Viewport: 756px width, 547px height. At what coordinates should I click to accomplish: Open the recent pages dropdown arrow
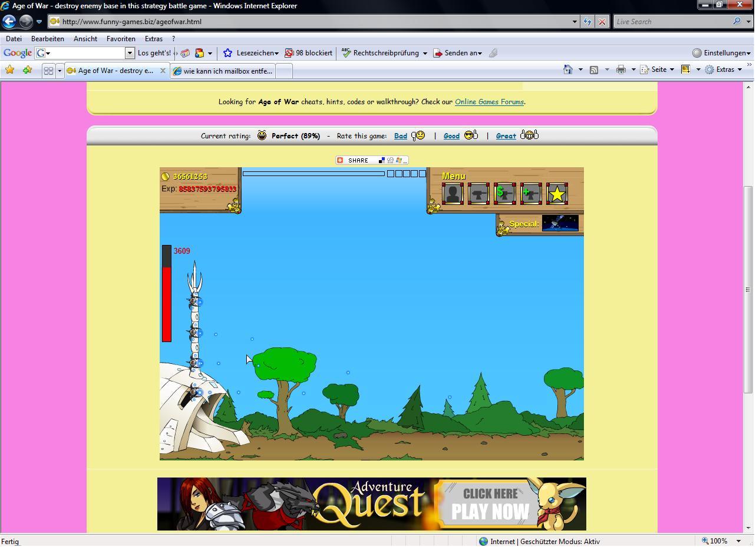point(39,22)
